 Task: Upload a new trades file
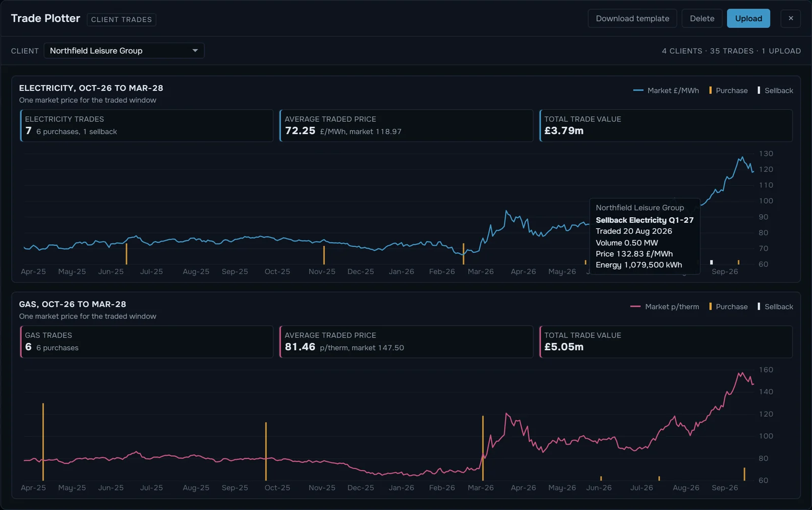(749, 18)
